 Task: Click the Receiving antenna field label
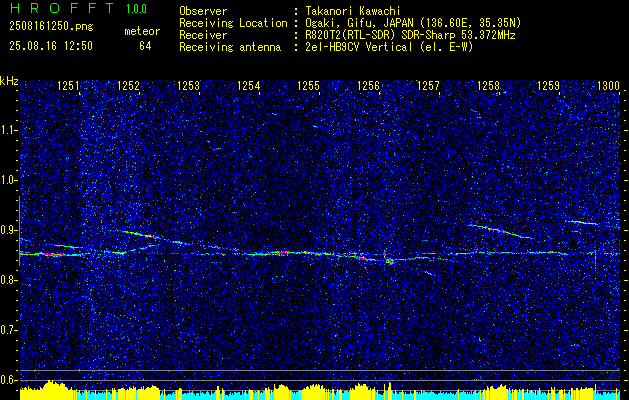(230, 47)
